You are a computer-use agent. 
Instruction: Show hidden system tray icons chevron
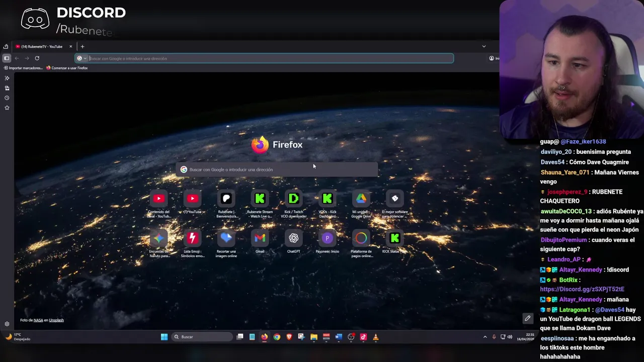point(485,337)
